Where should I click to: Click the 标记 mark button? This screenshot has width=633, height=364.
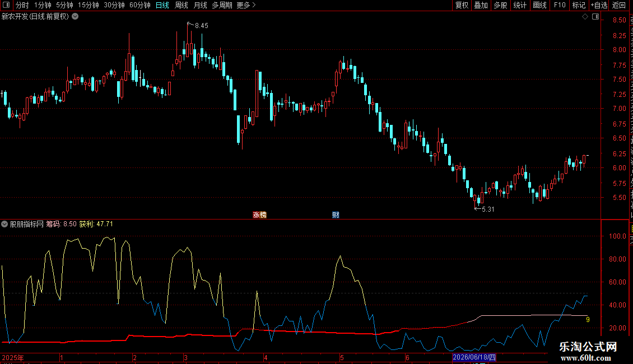pos(579,5)
